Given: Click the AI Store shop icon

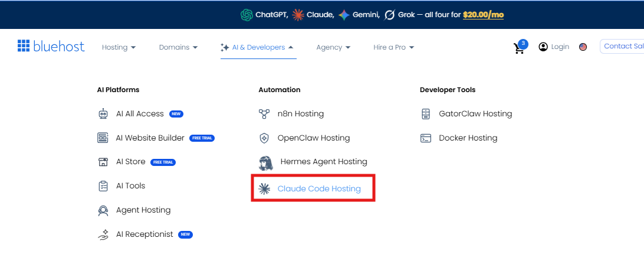Looking at the screenshot, I should (x=103, y=162).
